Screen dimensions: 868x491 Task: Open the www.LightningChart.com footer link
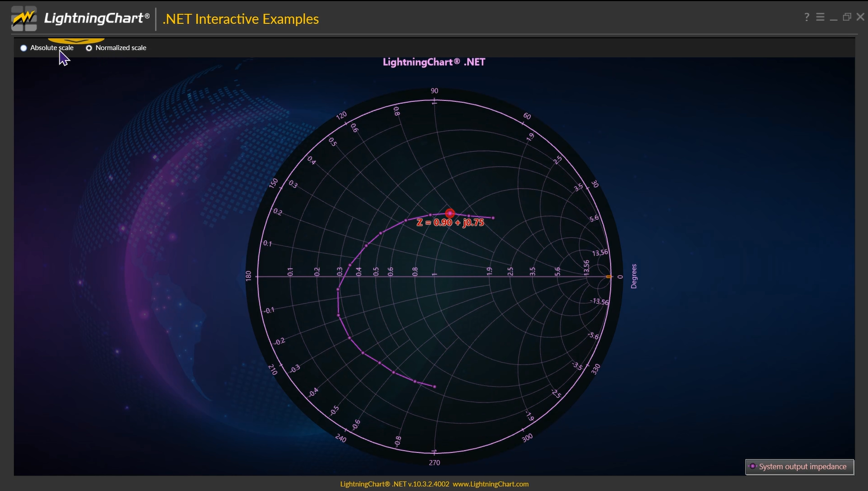pos(491,484)
